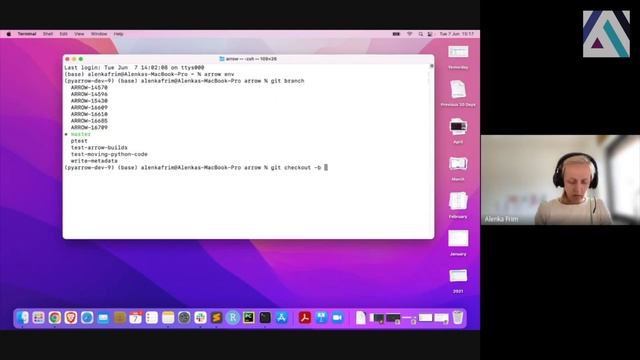The height and width of the screenshot is (360, 640).
Task: Open the Edit menu
Action: (63, 34)
